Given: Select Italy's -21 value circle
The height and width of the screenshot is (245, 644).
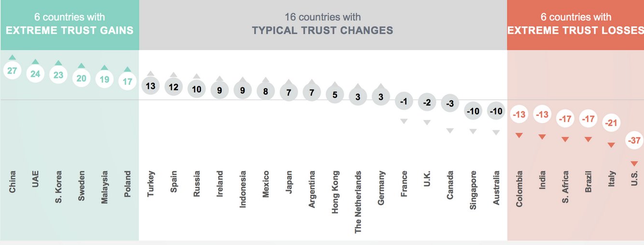Looking at the screenshot, I should [x=611, y=123].
